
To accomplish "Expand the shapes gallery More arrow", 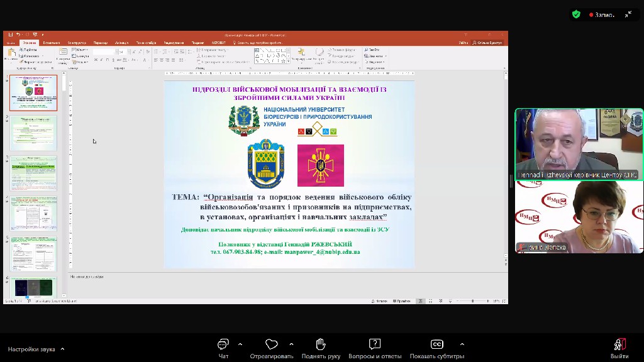I will pyautogui.click(x=288, y=61).
